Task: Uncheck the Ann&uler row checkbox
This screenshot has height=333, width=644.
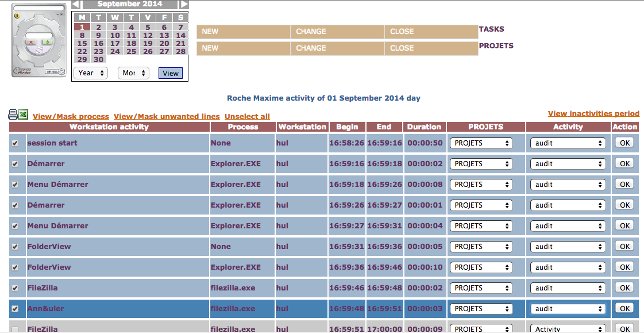Action: tap(15, 309)
